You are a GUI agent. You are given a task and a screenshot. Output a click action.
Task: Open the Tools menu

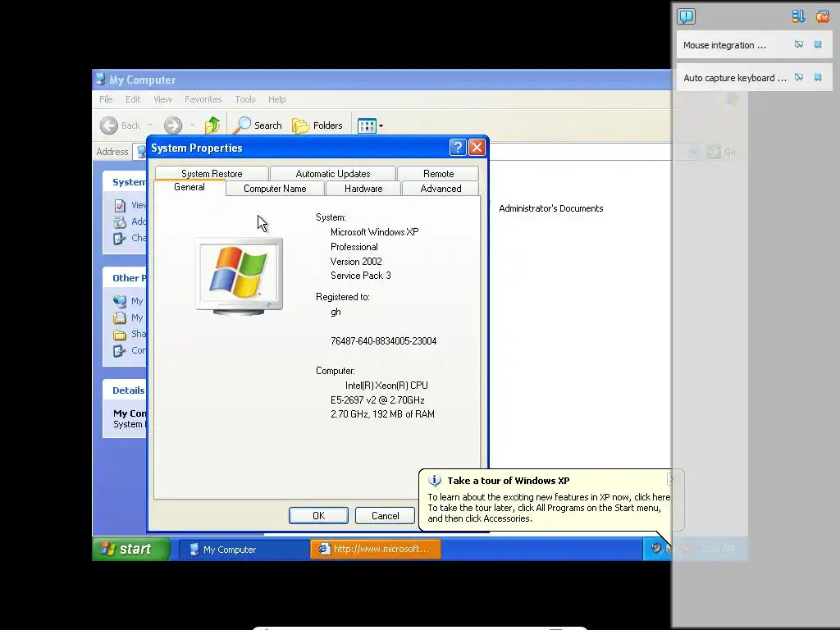coord(244,99)
